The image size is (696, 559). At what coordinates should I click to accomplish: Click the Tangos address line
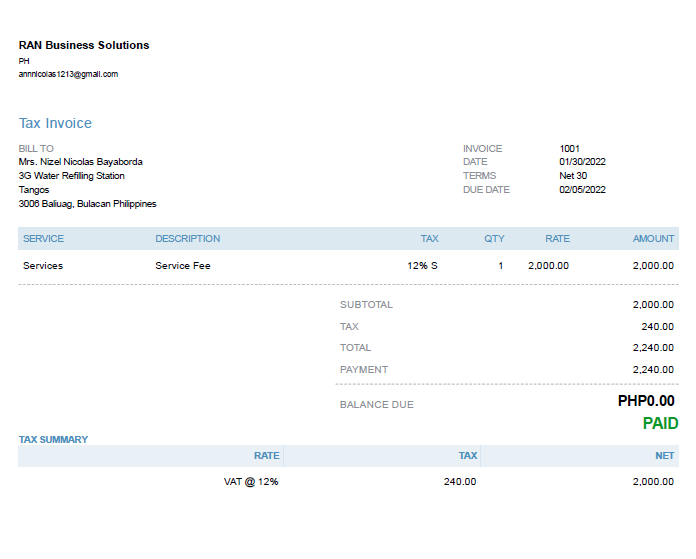coord(34,190)
